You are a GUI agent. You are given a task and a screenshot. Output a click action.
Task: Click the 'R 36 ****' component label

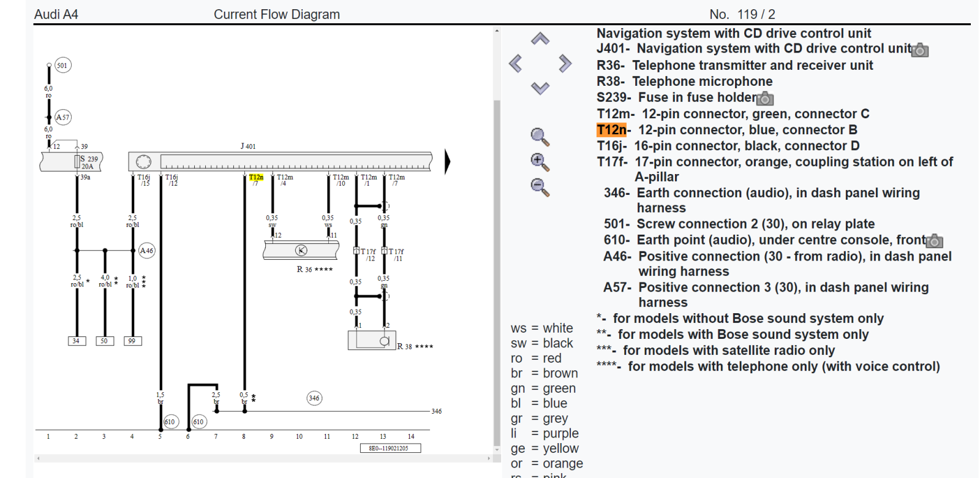(315, 270)
